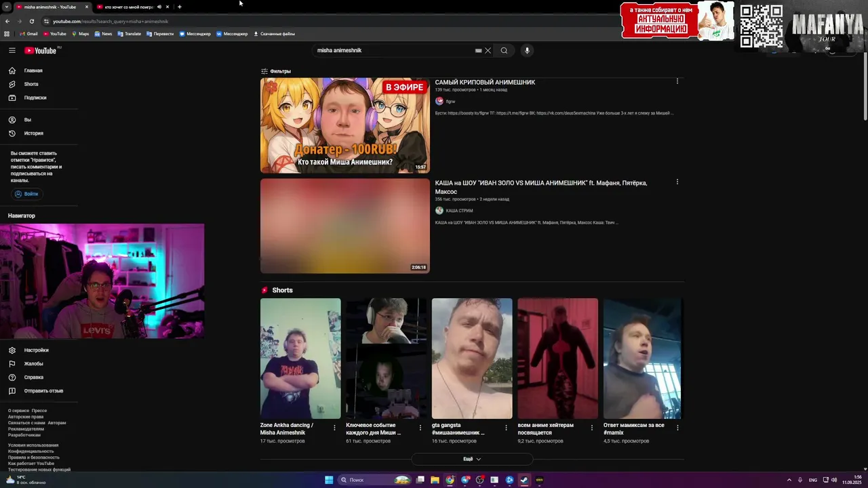Open the САМЫЙ КРИПОВЫЙ АНИМЕШНИК video thumbnail
Screen dimensions: 868x488
coord(345,125)
